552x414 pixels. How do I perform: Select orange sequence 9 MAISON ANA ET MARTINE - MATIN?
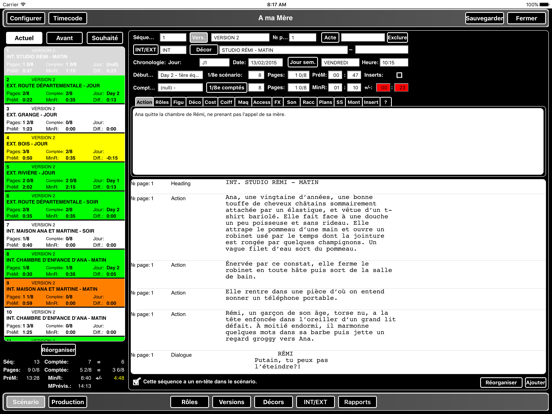[x=64, y=293]
